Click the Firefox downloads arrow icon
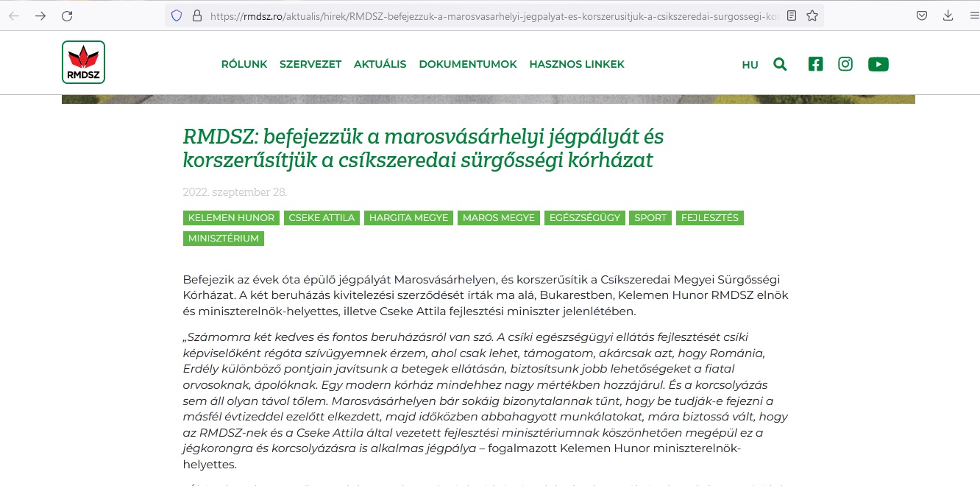 [x=948, y=15]
